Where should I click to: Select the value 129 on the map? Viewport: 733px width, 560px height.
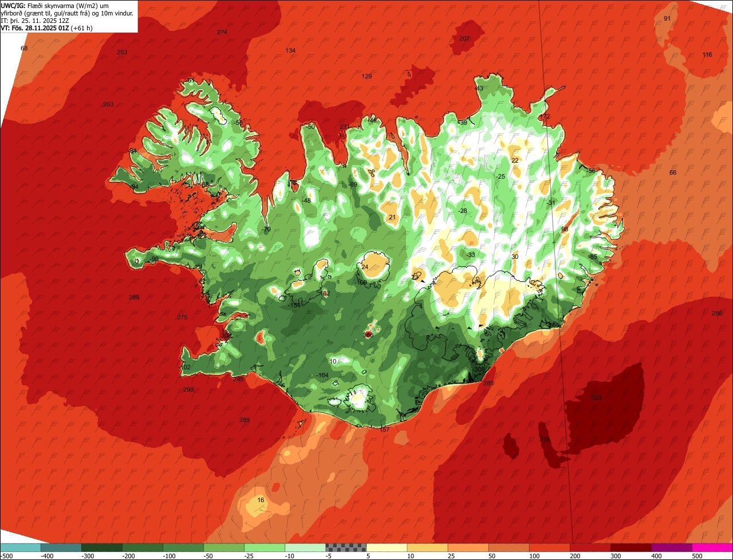click(x=366, y=76)
